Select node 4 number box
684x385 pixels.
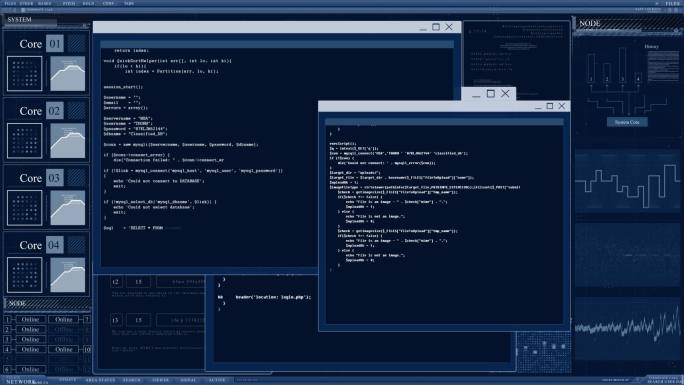[x=7, y=349]
